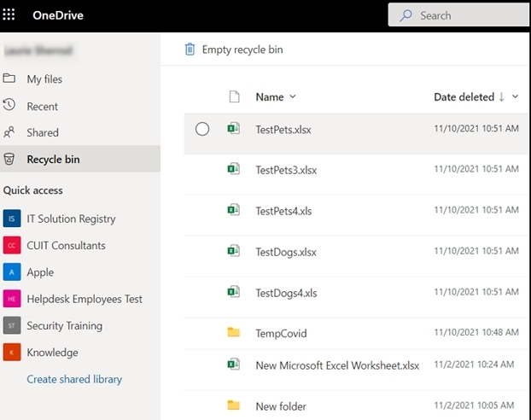Click the Apple library A badge
The image size is (531, 420).
[x=12, y=272]
